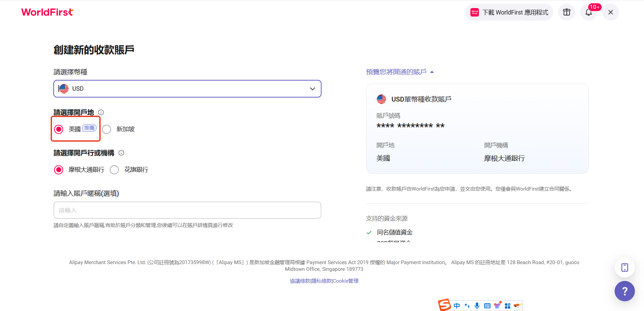Screen dimensions: 644x311
Task: Click the Sogou input method logo
Action: point(444,305)
